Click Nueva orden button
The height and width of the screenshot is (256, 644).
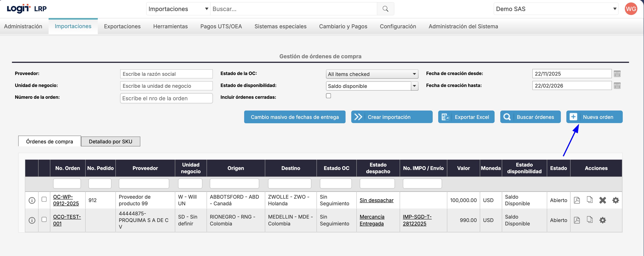(594, 117)
